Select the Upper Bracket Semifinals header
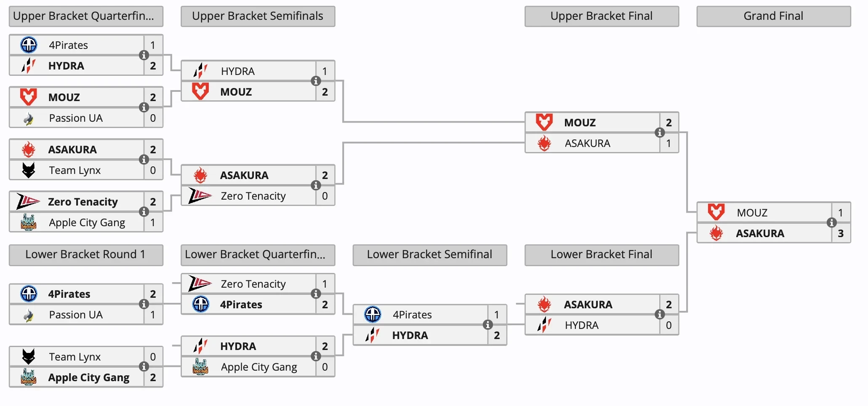The image size is (868, 406). 258,16
